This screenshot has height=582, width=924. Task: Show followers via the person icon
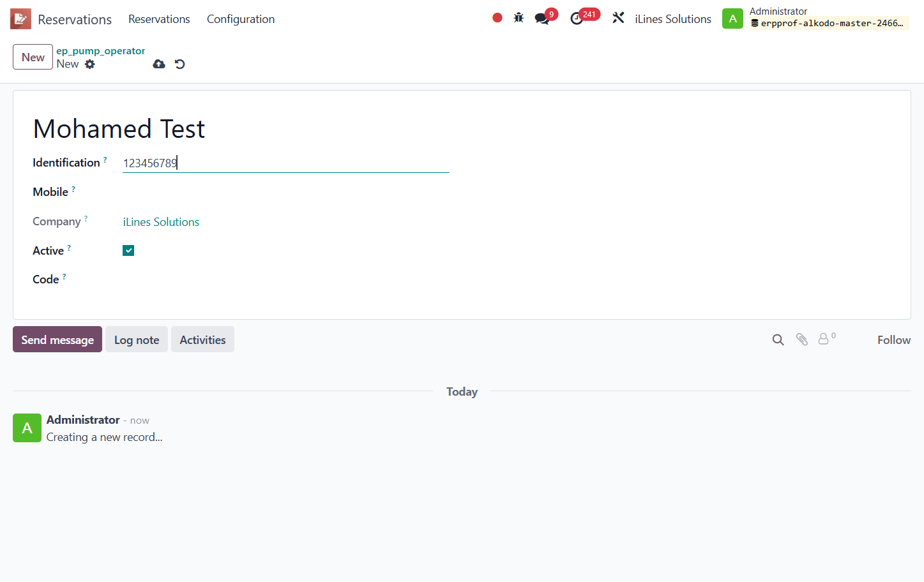tap(824, 339)
